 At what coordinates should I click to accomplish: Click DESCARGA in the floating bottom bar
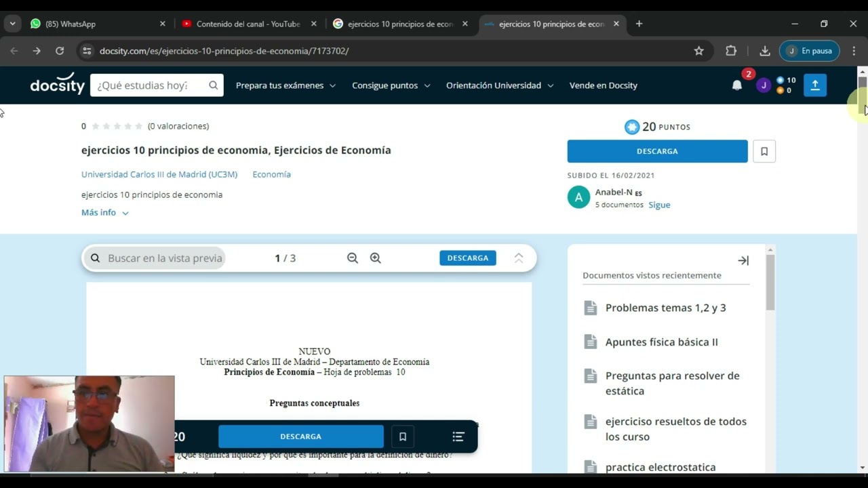click(300, 436)
